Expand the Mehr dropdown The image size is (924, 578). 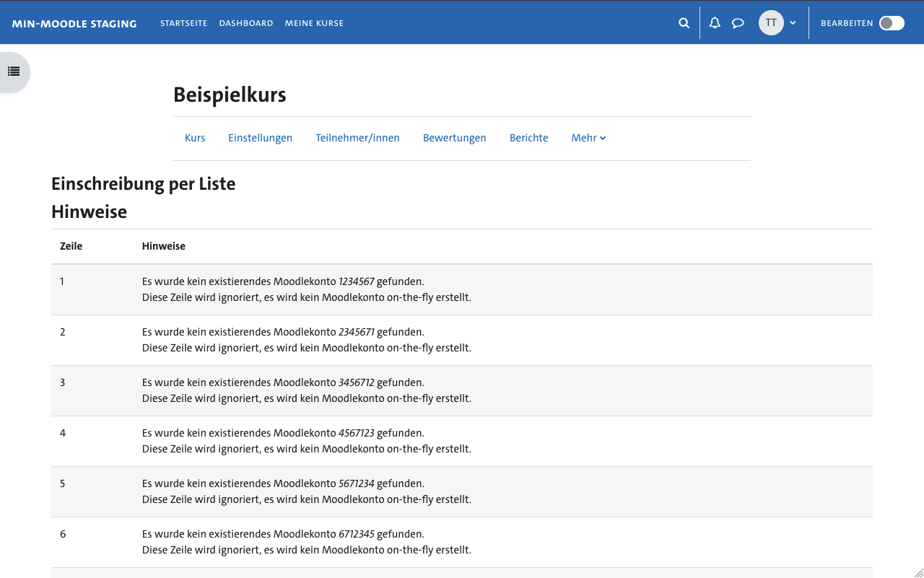click(588, 138)
